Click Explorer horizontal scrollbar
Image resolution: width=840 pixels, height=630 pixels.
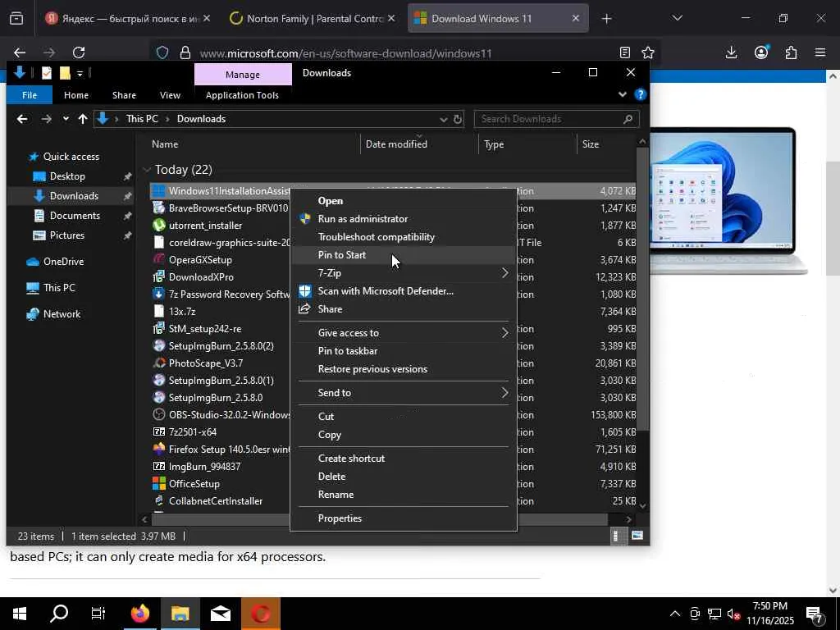381,519
